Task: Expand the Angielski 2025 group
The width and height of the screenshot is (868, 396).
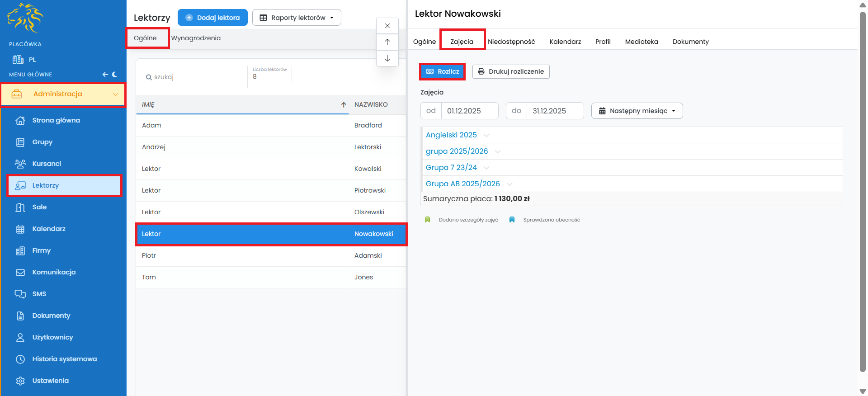Action: 486,135
